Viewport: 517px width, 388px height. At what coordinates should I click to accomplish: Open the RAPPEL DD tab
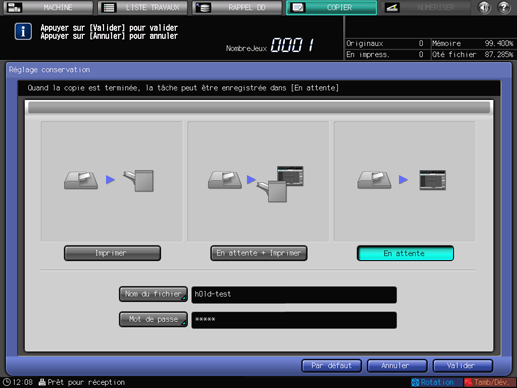pyautogui.click(x=237, y=7)
